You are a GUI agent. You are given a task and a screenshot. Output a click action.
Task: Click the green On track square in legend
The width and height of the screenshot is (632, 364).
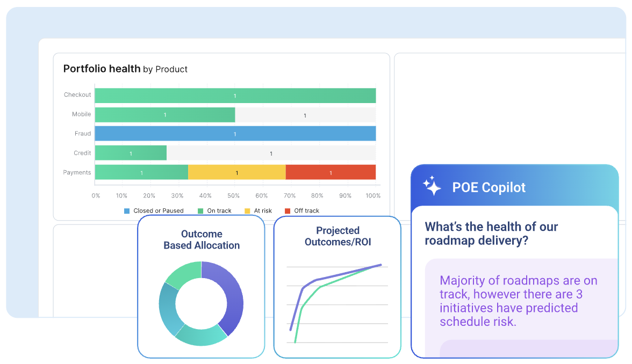[x=199, y=210]
